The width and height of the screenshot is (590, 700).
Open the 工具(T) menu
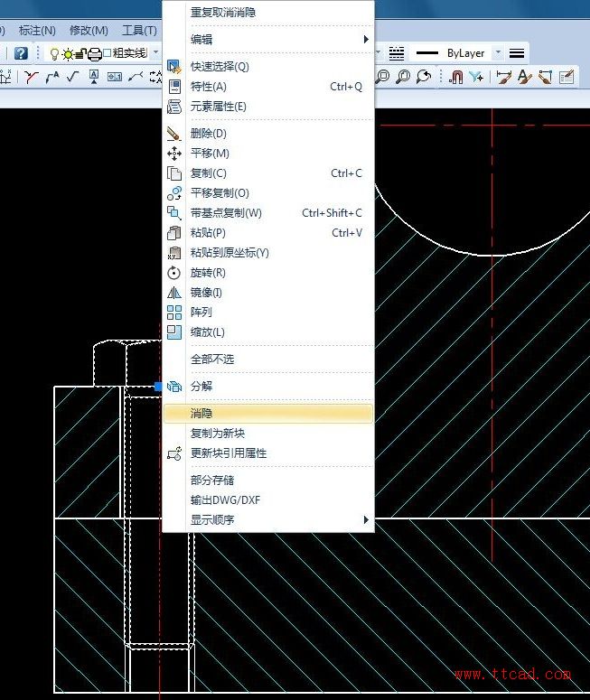click(x=139, y=31)
